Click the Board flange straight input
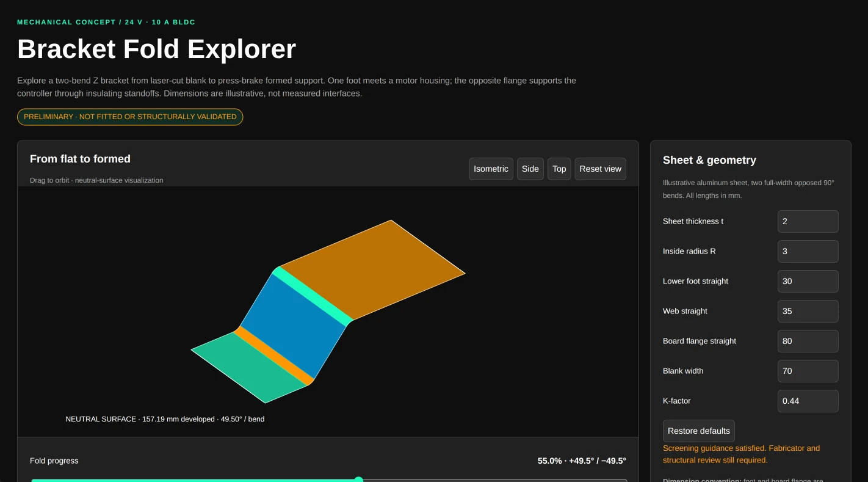The height and width of the screenshot is (482, 868). tap(808, 341)
